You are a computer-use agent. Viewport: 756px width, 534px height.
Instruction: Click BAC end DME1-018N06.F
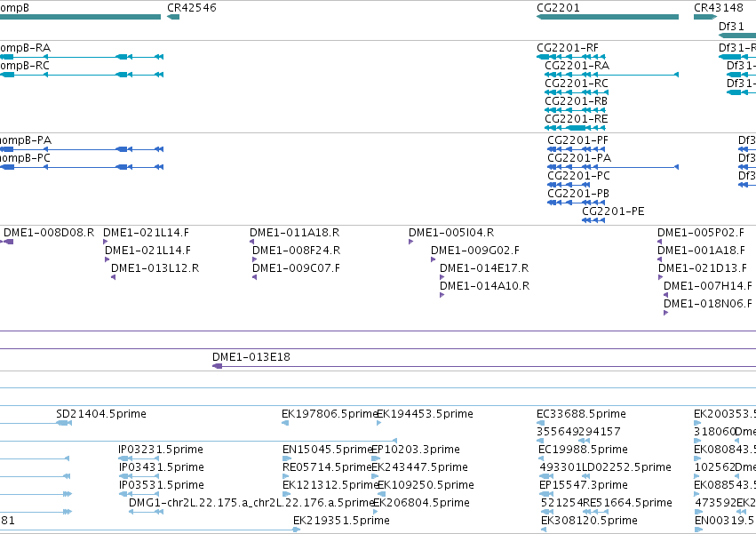point(708,305)
